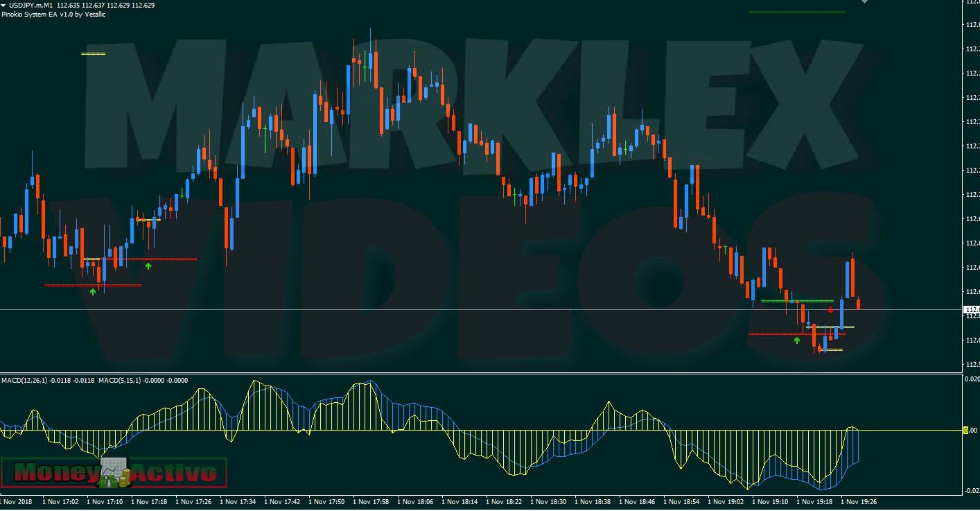This screenshot has height=511, width=980.
Task: Select the green level line at top right
Action: pyautogui.click(x=797, y=12)
